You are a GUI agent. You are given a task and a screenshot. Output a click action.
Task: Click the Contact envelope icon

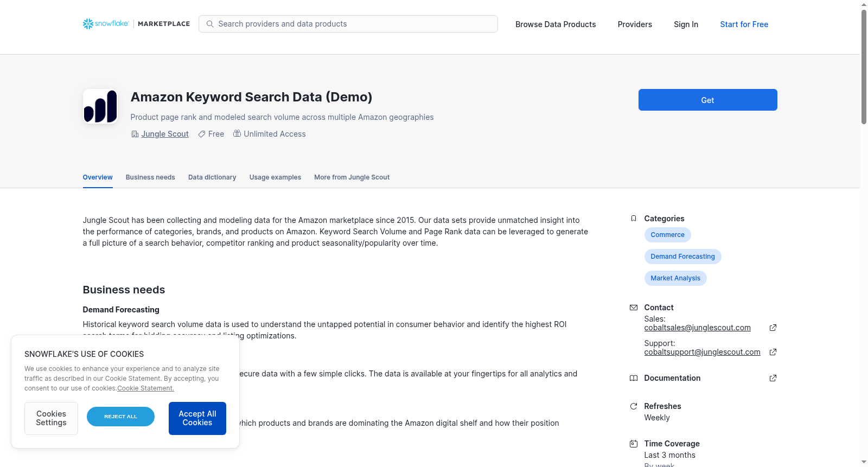(634, 308)
